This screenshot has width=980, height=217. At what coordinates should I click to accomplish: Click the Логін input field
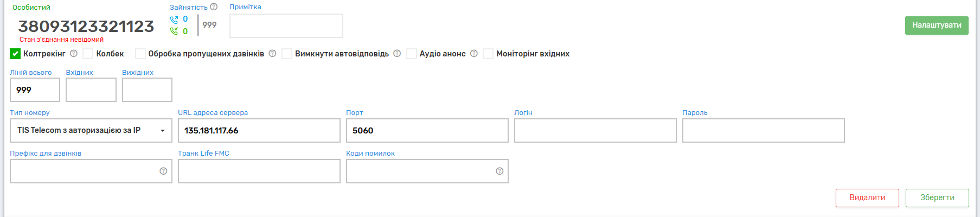coord(595,131)
